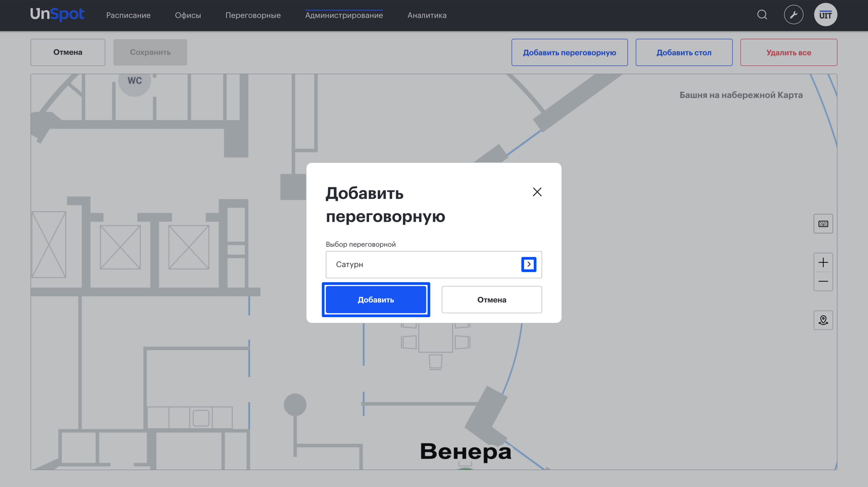Open the Расписание menu item

[x=128, y=15]
